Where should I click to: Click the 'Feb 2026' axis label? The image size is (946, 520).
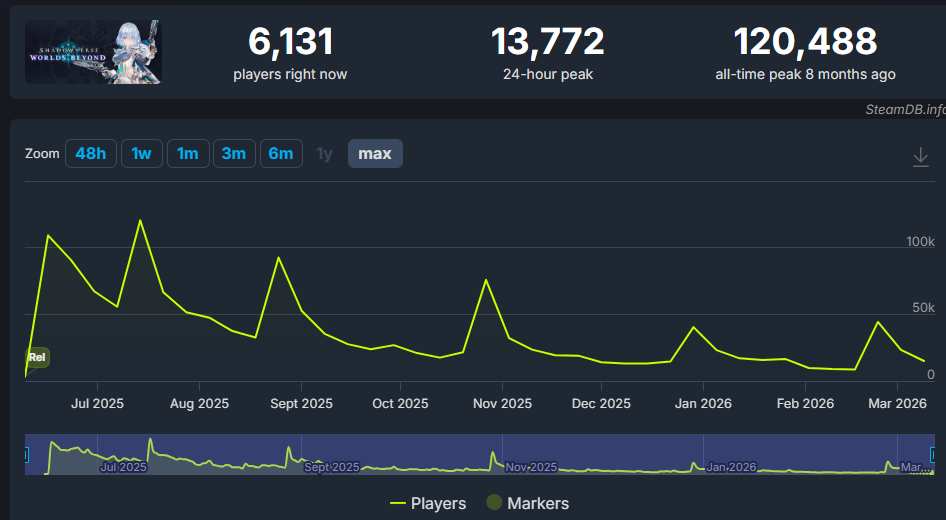click(x=805, y=404)
